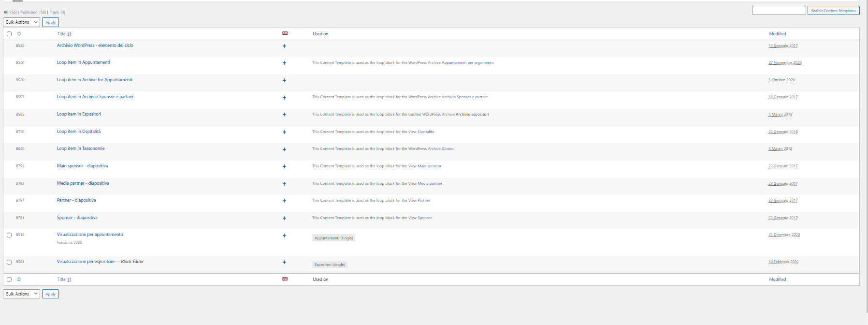Image resolution: width=868 pixels, height=325 pixels.
Task: Sort by ID in table footer
Action: 18,280
